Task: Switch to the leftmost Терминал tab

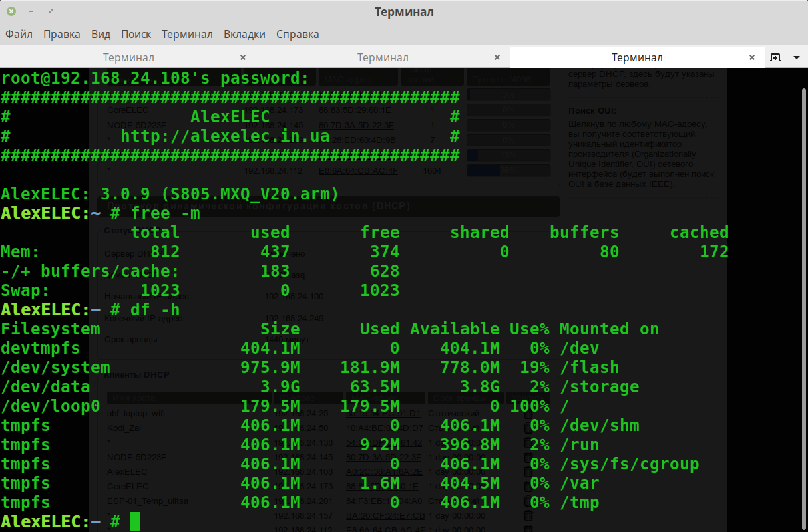Action: coord(128,57)
